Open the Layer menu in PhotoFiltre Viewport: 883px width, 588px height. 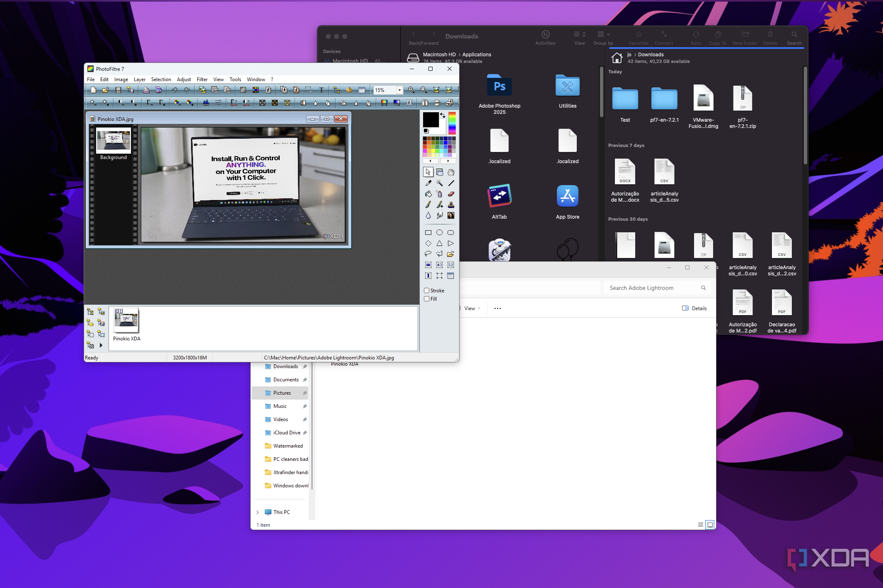tap(140, 79)
